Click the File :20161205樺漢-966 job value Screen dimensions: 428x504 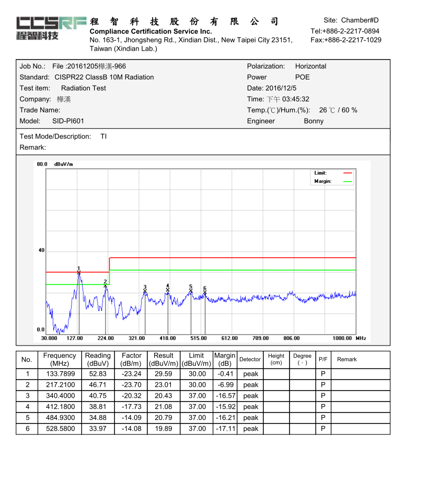pos(89,66)
